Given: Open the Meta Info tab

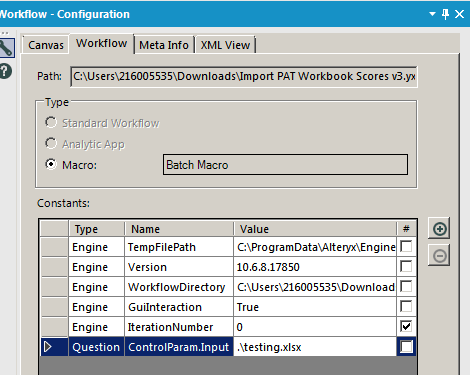Looking at the screenshot, I should click(164, 45).
